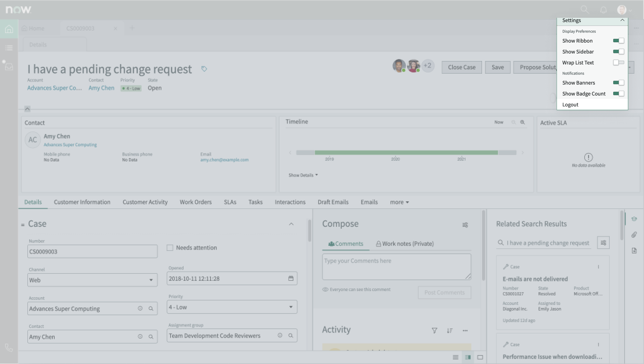Select the phone icon in the left sidebar
The height and width of the screenshot is (364, 644).
coord(9,347)
